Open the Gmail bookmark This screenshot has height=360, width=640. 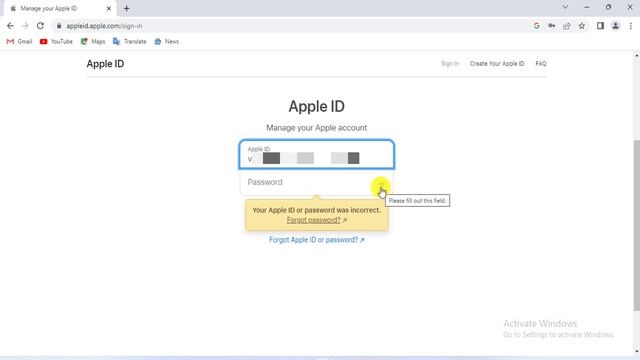tap(19, 42)
